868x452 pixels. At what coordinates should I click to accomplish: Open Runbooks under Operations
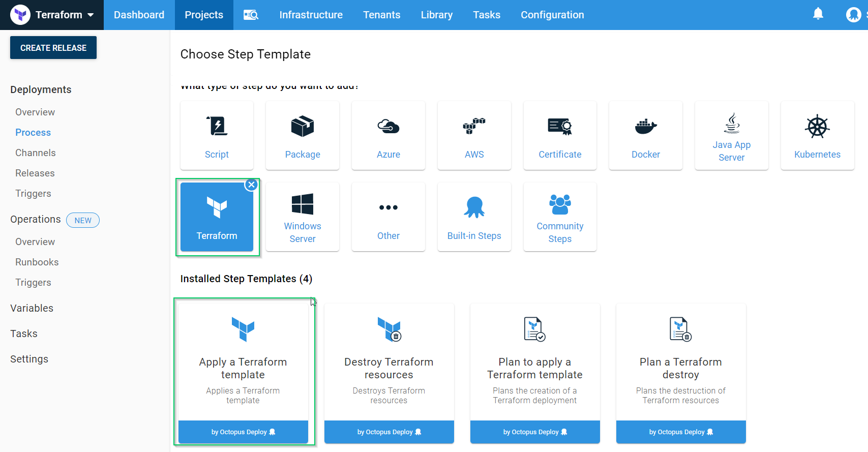pos(37,262)
